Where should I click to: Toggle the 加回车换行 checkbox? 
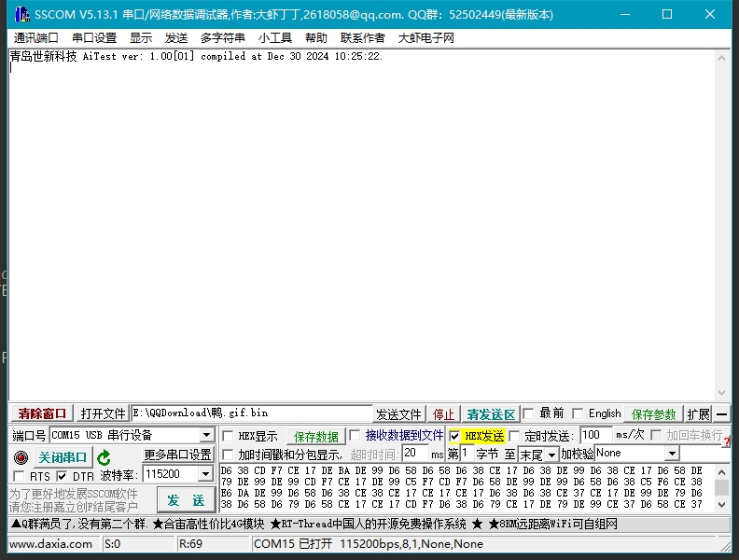point(656,435)
